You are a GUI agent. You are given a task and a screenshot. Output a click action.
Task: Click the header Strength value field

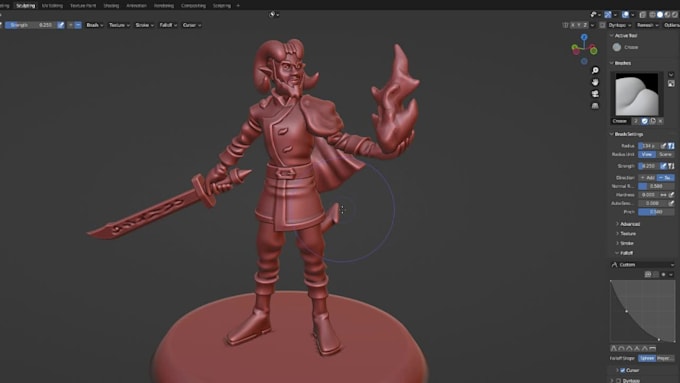pos(30,25)
